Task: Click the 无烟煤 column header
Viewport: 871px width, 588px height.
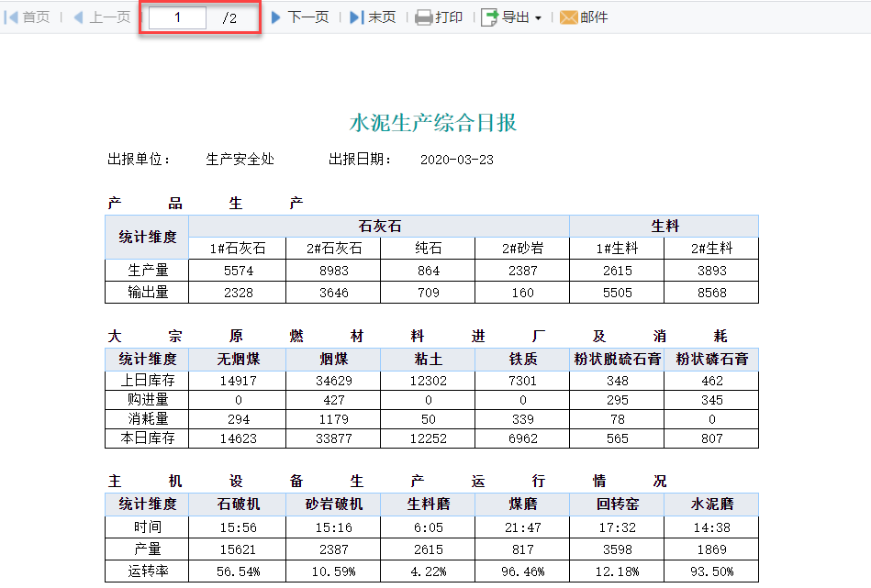Action: pos(238,360)
